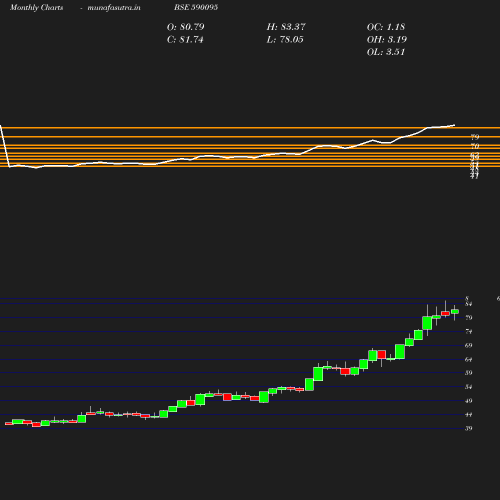Click the 69 label on candlestick price axis

point(469,345)
